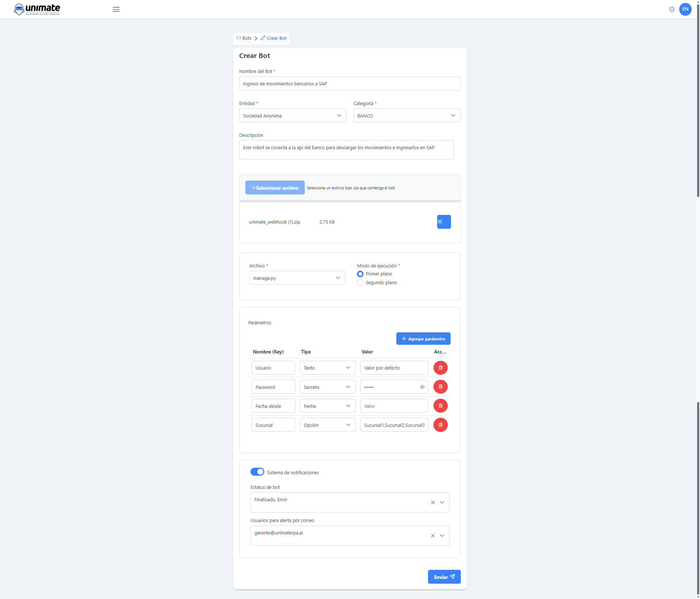Clear gerente@unimaterpa.ai from alert users field
Viewport: 700px width, 599px height.
[432, 536]
